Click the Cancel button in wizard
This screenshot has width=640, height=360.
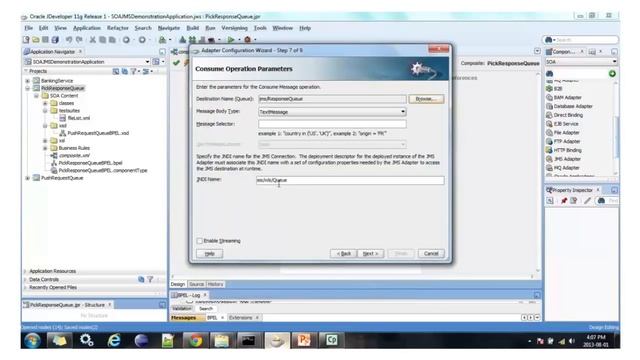click(431, 253)
